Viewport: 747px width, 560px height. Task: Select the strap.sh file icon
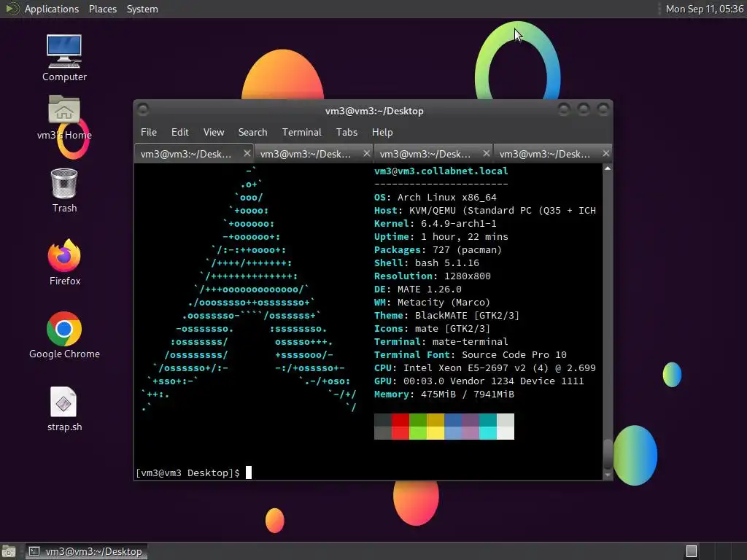pyautogui.click(x=64, y=409)
